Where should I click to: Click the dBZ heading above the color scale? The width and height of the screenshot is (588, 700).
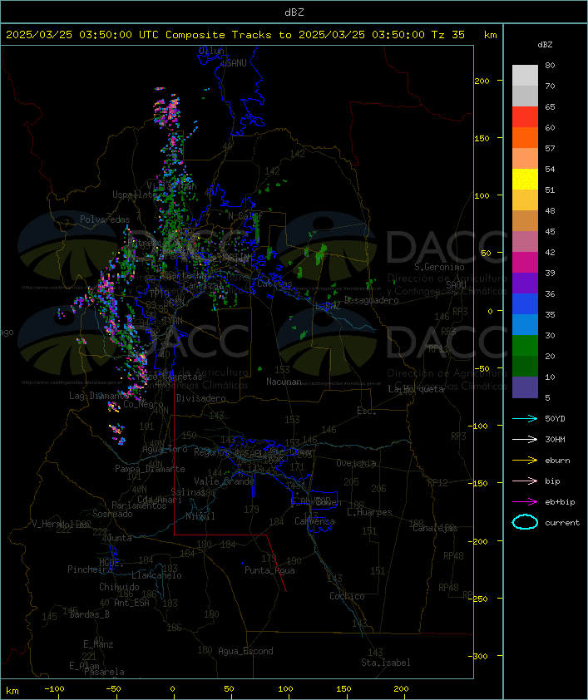coord(545,45)
